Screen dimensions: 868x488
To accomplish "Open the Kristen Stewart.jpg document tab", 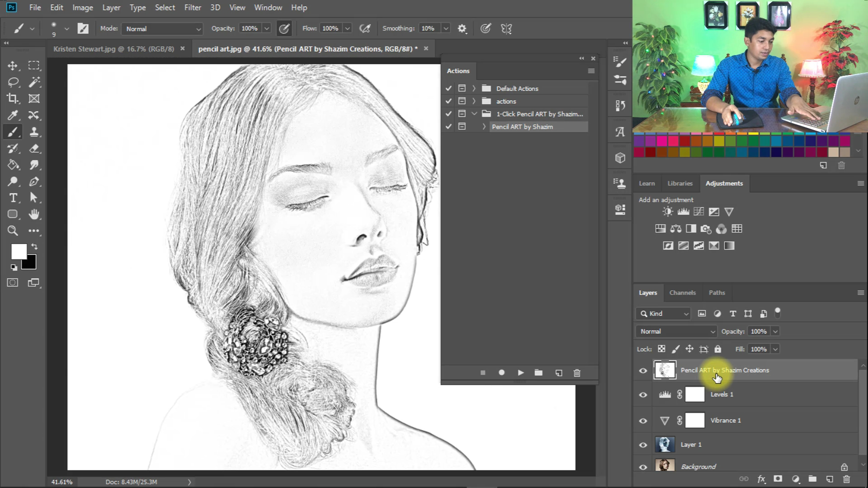I will coord(113,49).
